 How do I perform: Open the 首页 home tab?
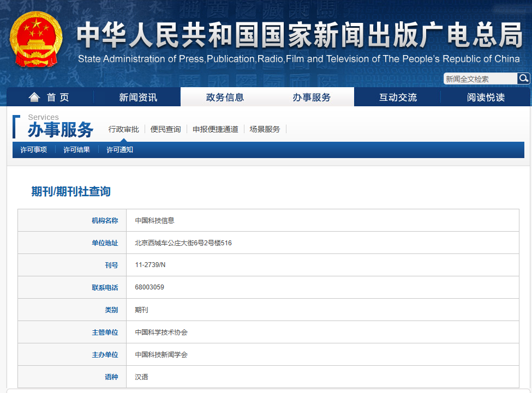(x=50, y=97)
